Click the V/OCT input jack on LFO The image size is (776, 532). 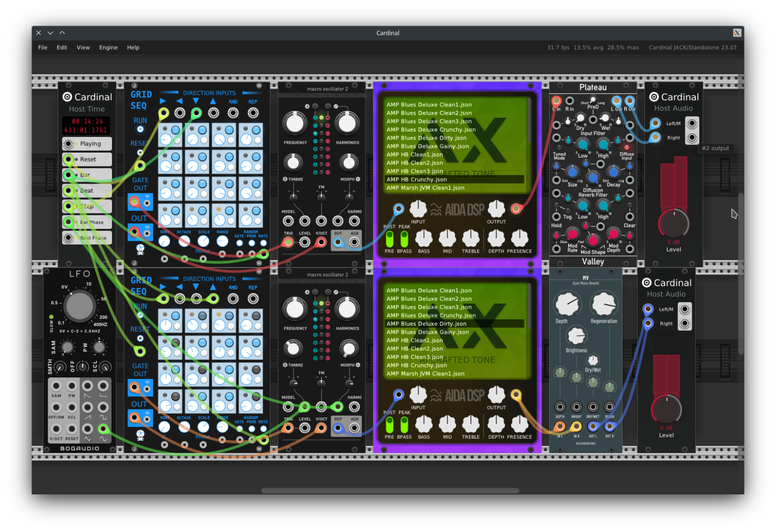click(x=56, y=429)
